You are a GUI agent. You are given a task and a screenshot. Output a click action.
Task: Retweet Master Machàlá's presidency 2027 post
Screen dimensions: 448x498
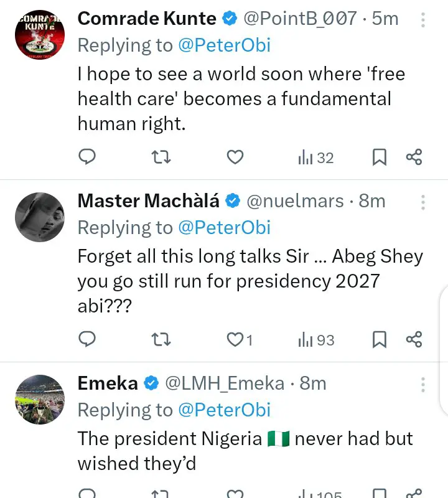coord(161,340)
